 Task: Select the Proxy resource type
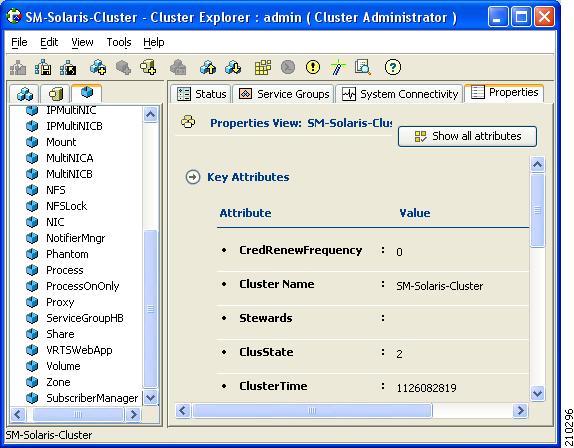[60, 302]
